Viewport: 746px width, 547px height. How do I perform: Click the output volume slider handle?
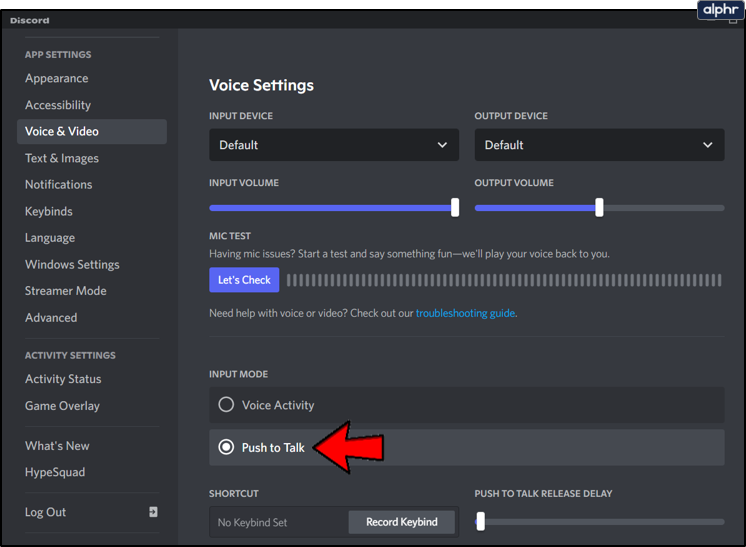coord(599,207)
